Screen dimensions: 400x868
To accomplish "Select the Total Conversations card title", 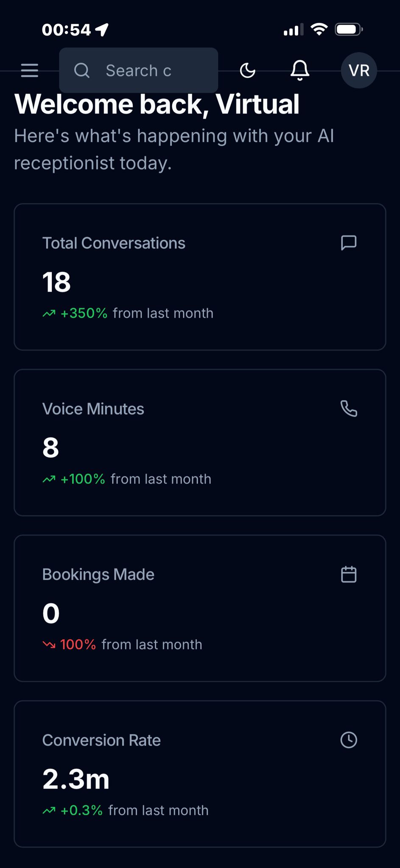I will point(114,243).
